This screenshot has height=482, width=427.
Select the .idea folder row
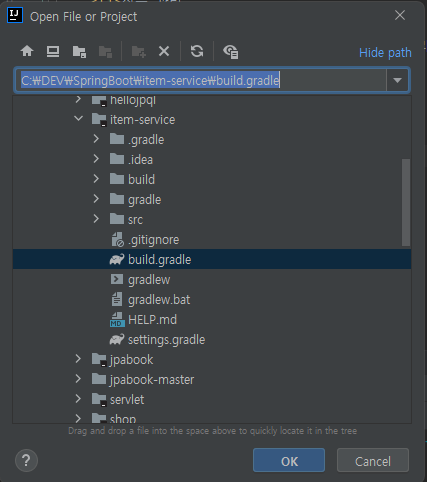(212, 159)
